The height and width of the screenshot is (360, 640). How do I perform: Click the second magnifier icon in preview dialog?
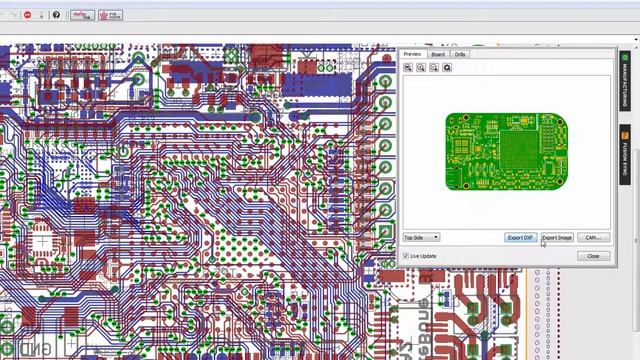[x=421, y=68]
